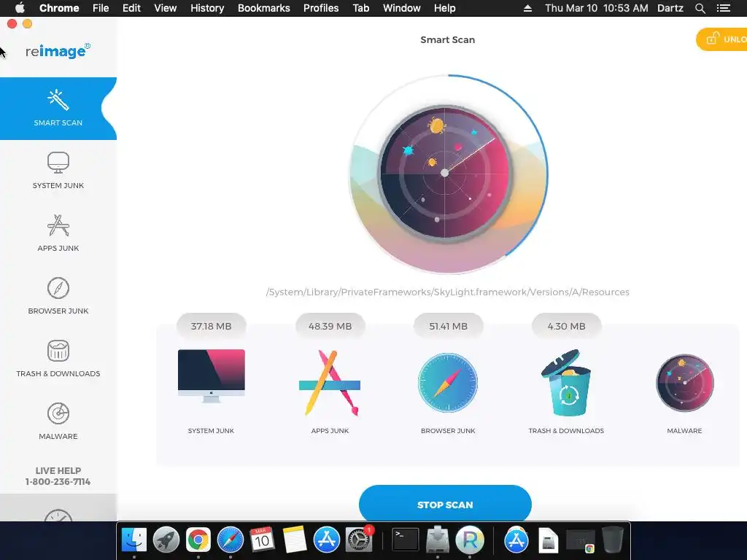Image resolution: width=747 pixels, height=560 pixels.
Task: Open the Smart Scan sidebar section
Action: (58, 109)
